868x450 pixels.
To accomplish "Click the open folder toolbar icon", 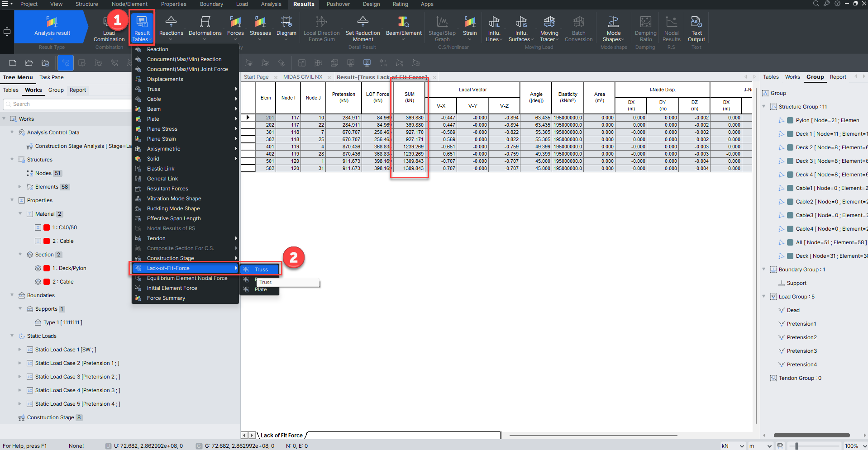I will (29, 63).
